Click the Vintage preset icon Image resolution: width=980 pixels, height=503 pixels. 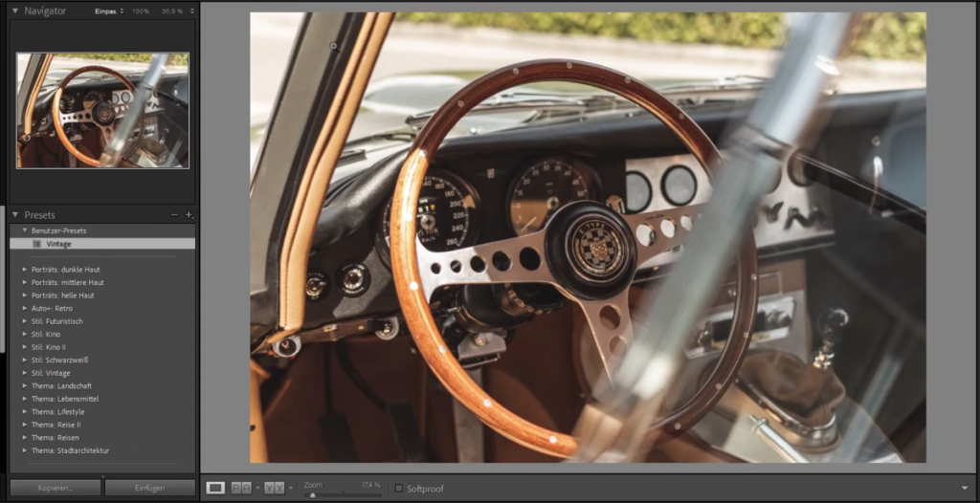37,244
